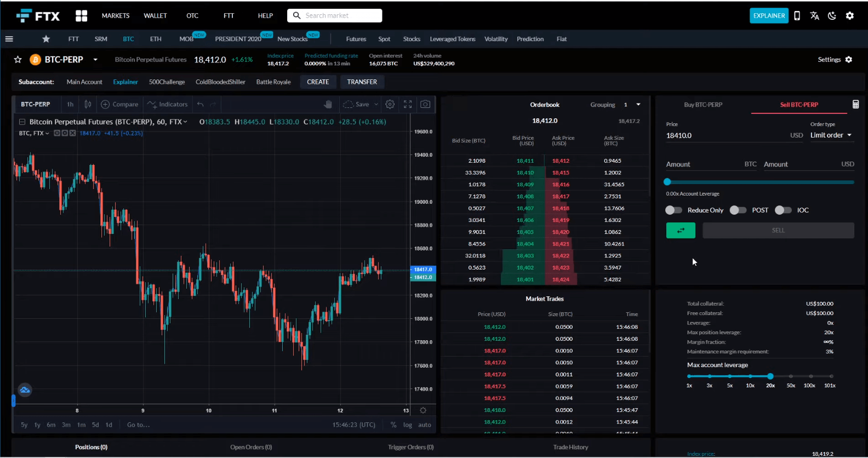Screen dimensions: 868x458
Task: Toggle the Reduce Only switch
Action: (673, 210)
